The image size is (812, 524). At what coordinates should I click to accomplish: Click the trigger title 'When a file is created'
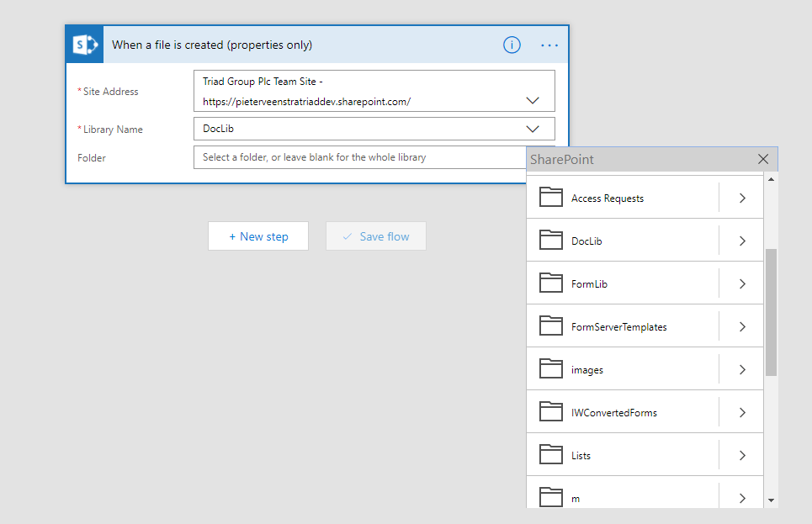(212, 45)
